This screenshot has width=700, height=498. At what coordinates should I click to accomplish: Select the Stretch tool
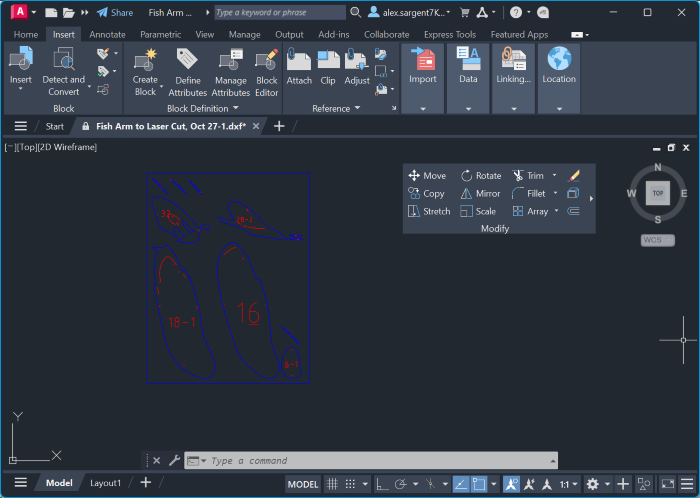[429, 212]
